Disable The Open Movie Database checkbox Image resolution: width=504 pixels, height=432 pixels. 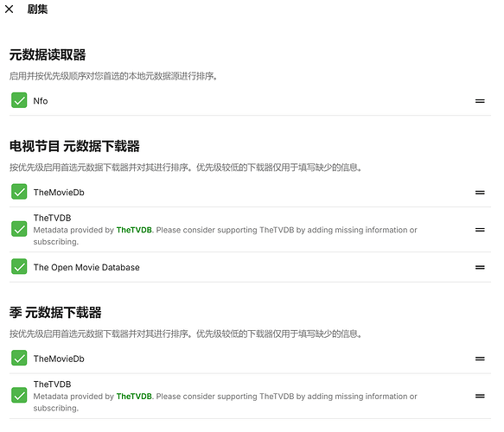[x=19, y=267]
